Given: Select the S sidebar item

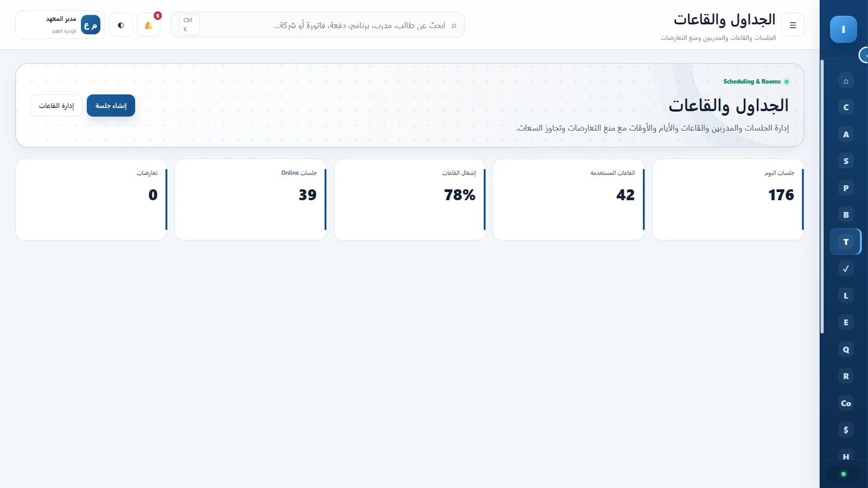Looking at the screenshot, I should click(x=845, y=161).
